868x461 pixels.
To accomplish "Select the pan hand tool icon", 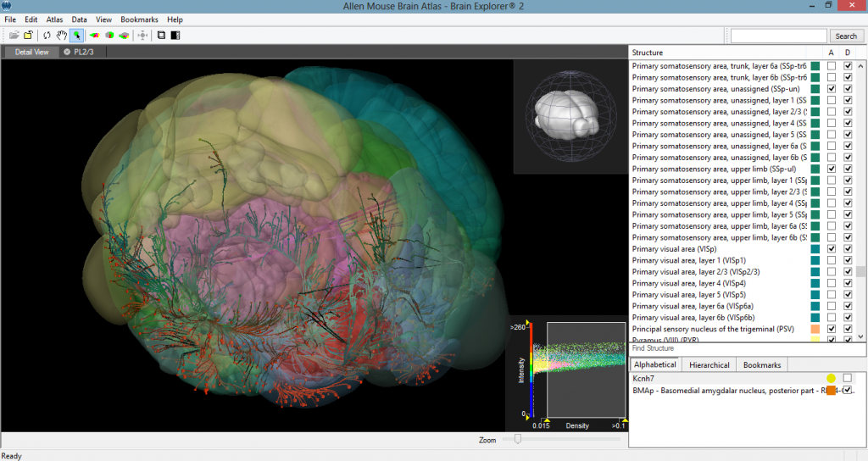I will pos(61,36).
